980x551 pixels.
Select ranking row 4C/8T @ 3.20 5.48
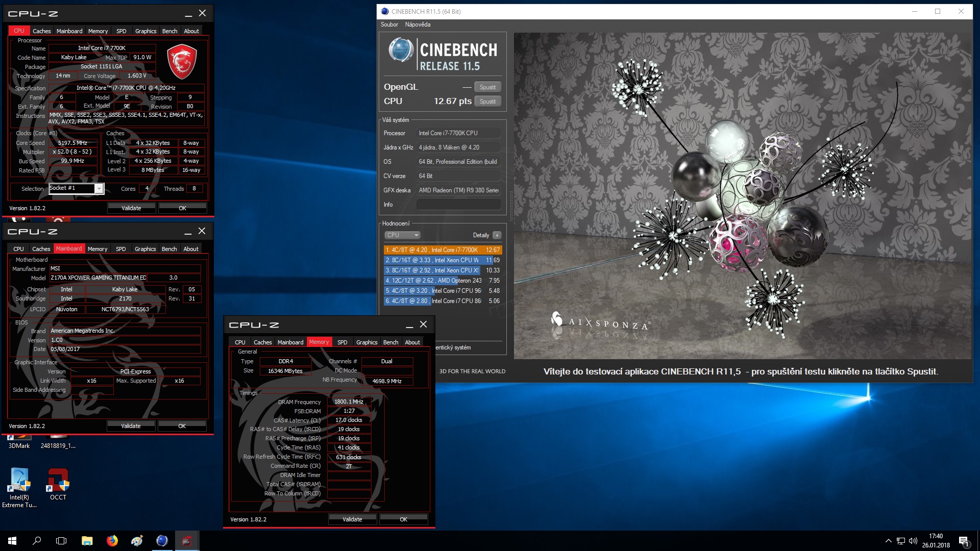click(x=443, y=291)
